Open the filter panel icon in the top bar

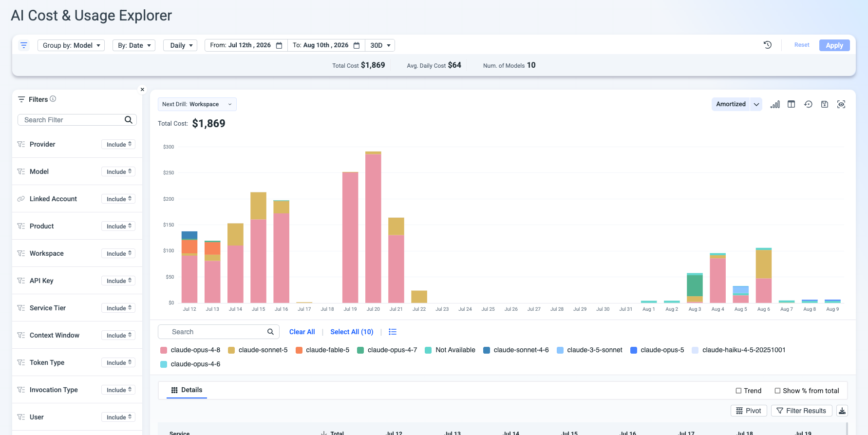[x=24, y=45]
